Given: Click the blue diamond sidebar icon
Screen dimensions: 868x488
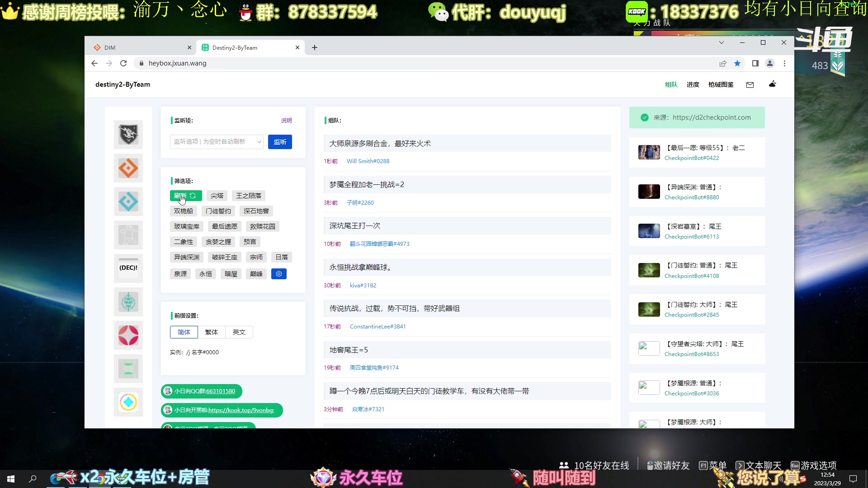Looking at the screenshot, I should click(x=128, y=202).
